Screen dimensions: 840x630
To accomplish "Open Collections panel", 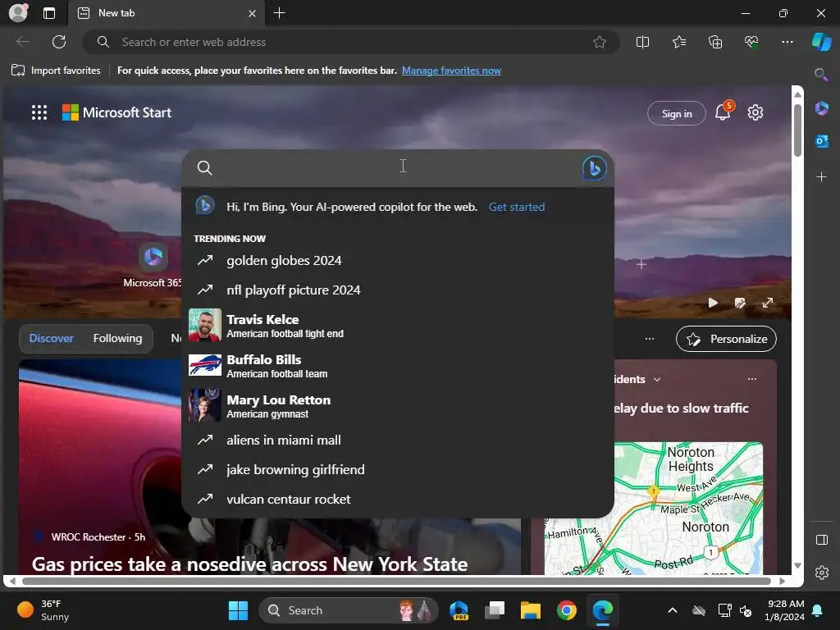I will [x=715, y=42].
